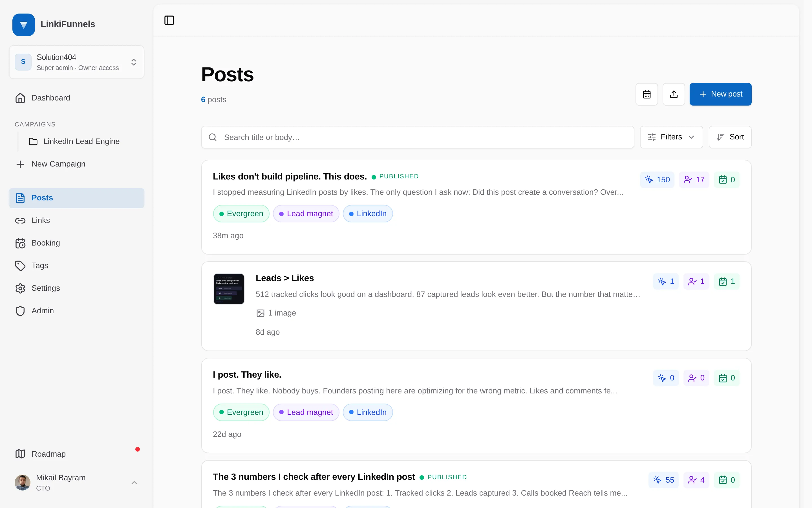Go to Dashboard in the sidebar
Viewport: 812px width, 508px height.
[77, 98]
